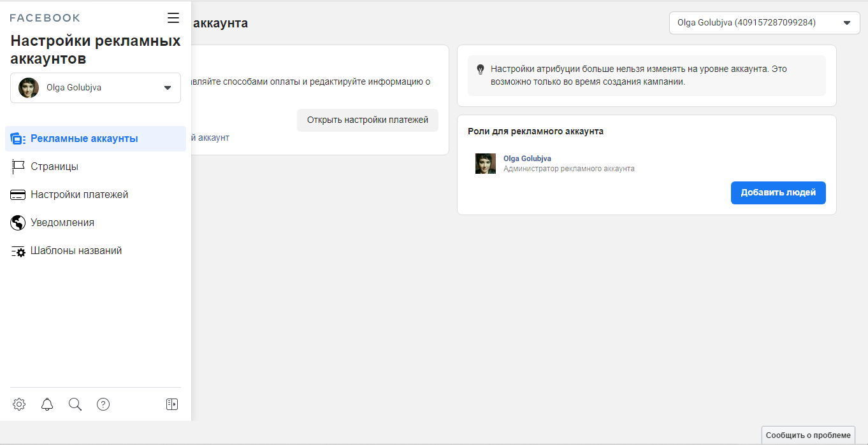Open help via the question mark icon
Screen dimensions: 868x445
coord(103,404)
